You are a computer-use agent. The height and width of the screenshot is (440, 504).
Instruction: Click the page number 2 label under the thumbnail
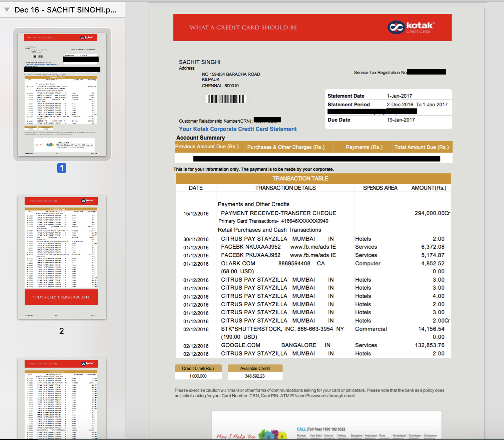click(62, 331)
